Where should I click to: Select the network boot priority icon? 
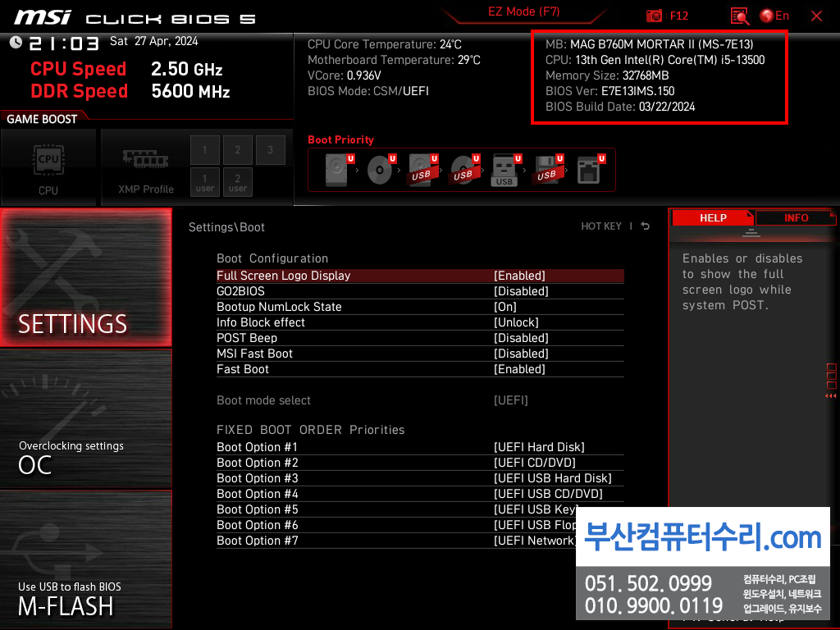pyautogui.click(x=591, y=170)
